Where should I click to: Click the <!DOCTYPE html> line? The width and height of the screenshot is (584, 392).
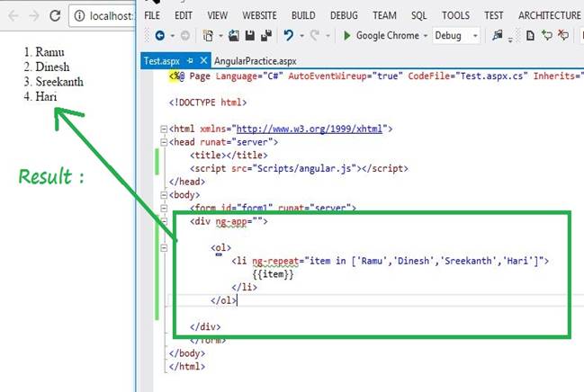pos(208,102)
